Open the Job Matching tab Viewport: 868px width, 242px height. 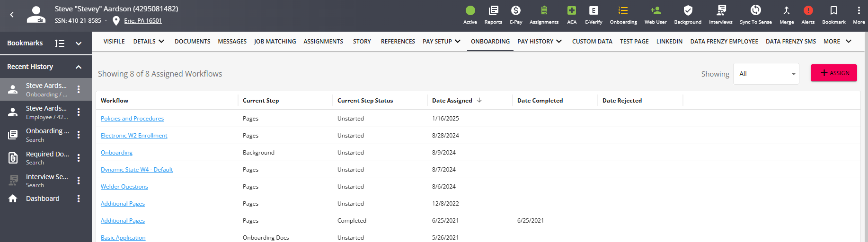coord(275,42)
